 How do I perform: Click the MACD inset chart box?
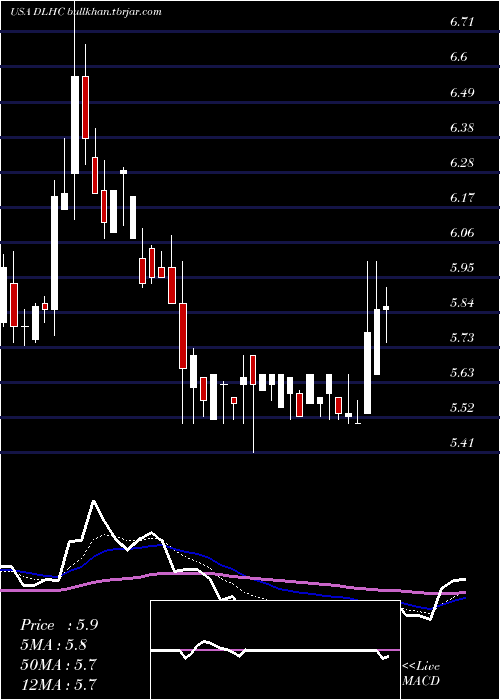275,650
